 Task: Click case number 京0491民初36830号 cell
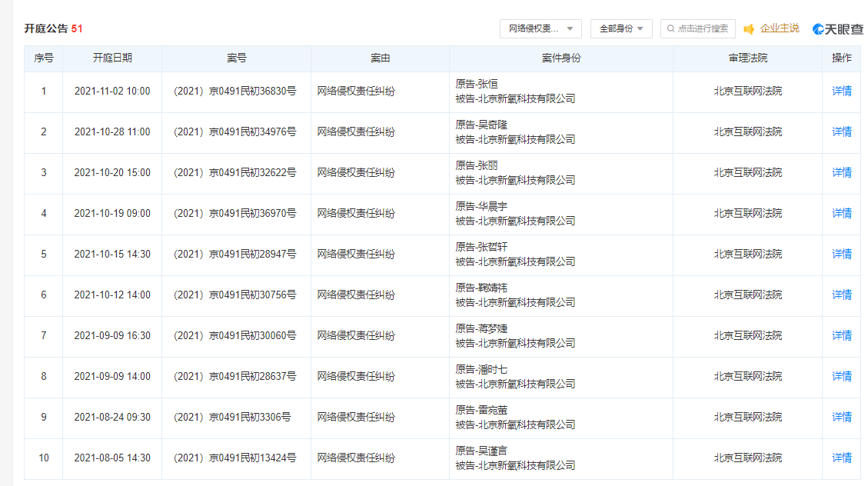[x=235, y=91]
